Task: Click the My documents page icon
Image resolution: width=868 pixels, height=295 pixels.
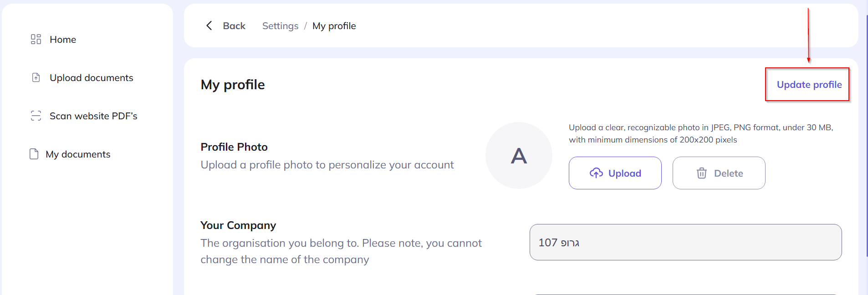Action: pyautogui.click(x=34, y=154)
